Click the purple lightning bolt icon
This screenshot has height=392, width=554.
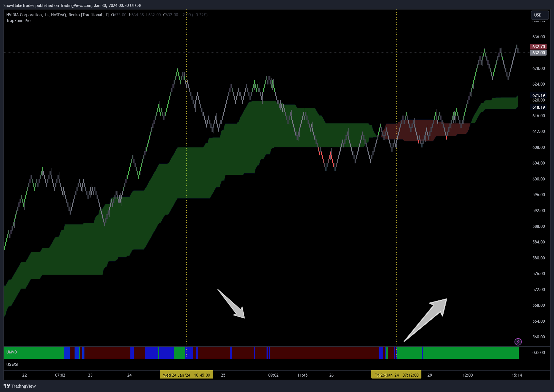point(518,342)
